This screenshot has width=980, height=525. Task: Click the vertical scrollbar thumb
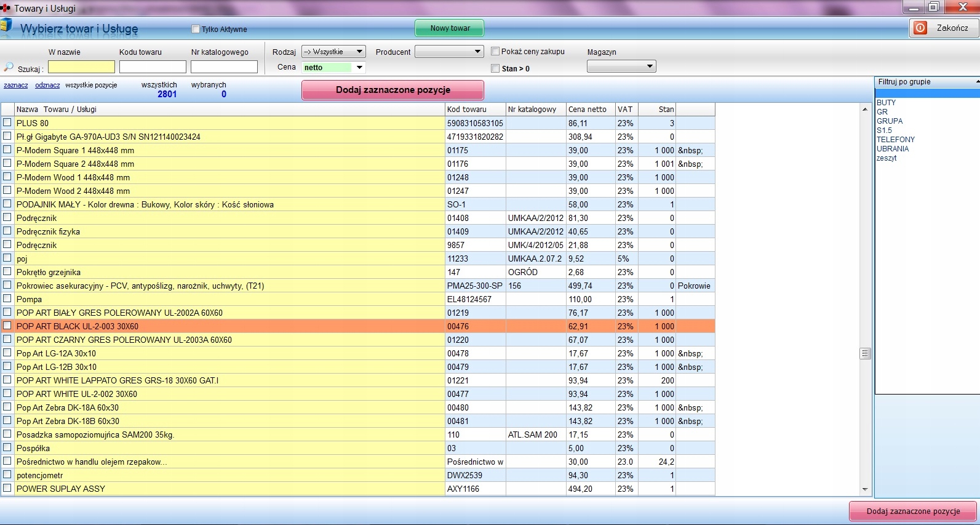point(865,353)
